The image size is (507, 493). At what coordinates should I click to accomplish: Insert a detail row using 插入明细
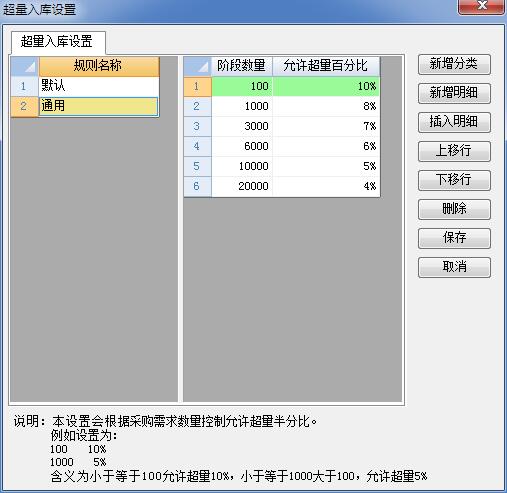tap(454, 122)
